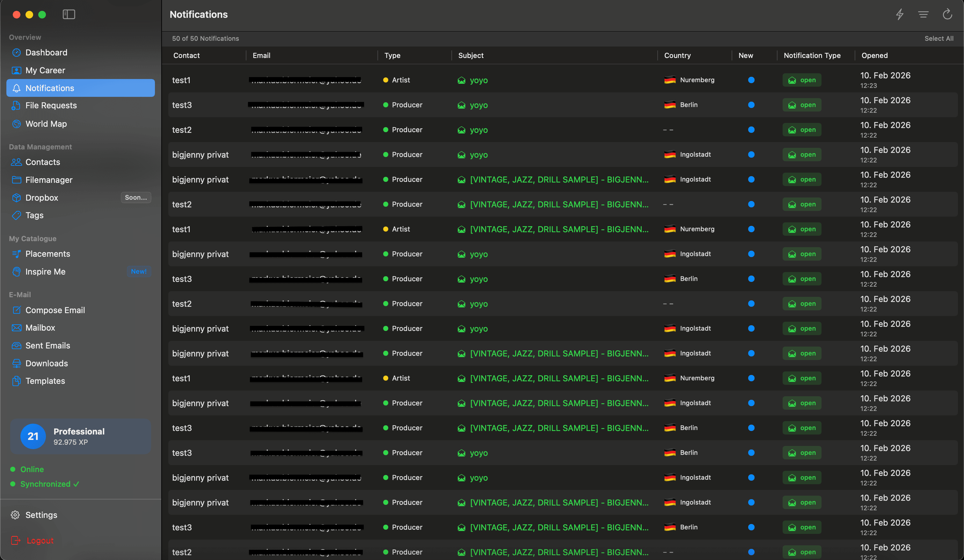Open Settings from the sidebar
The image size is (964, 560).
click(x=41, y=514)
